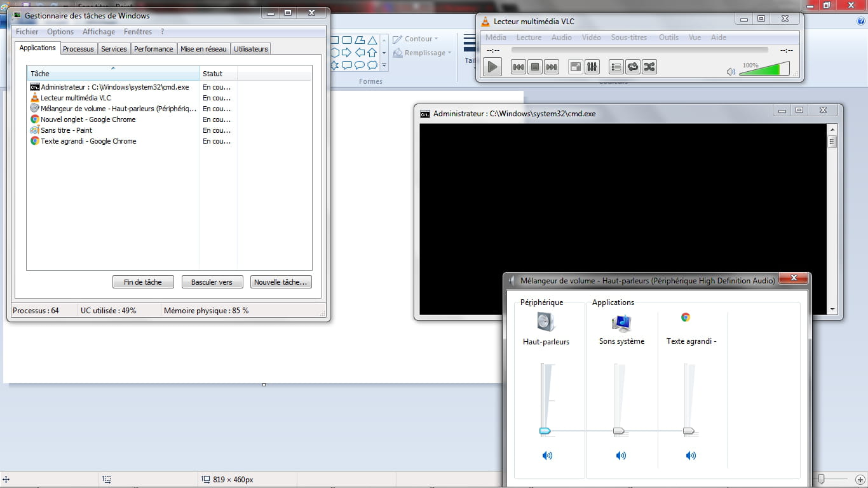Click the Nouvelle tâche button

pos(281,282)
